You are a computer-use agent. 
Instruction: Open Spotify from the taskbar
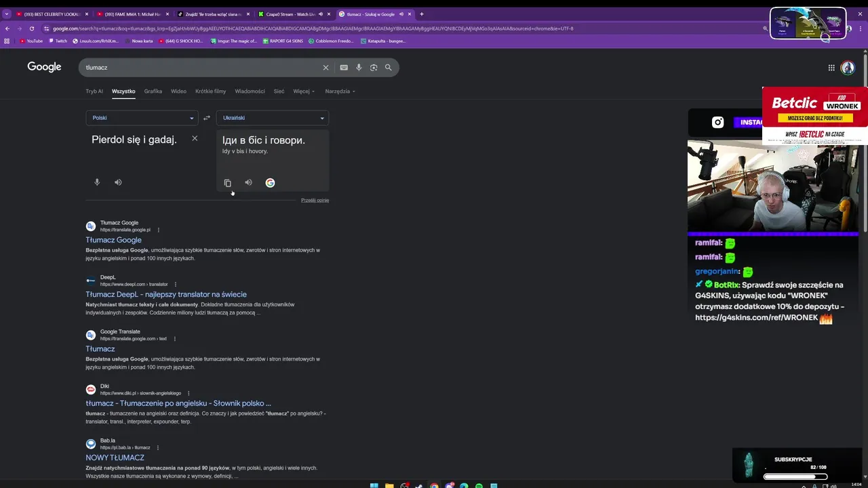(479, 485)
